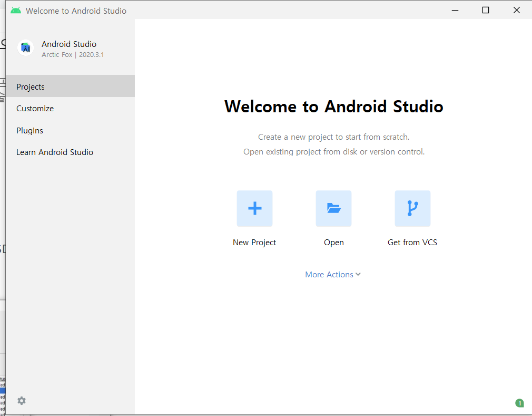Click the Arctic Fox version text
The width and height of the screenshot is (532, 416).
pyautogui.click(x=73, y=55)
